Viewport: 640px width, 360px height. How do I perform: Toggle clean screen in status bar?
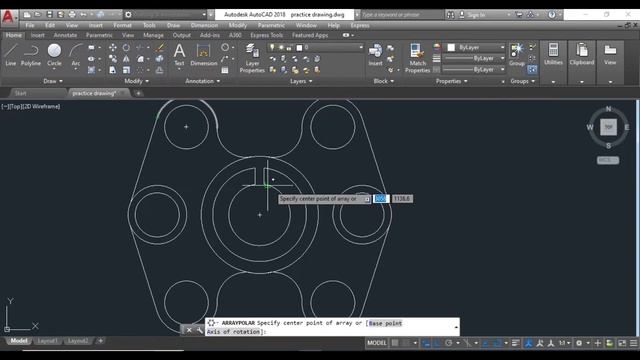[622, 343]
